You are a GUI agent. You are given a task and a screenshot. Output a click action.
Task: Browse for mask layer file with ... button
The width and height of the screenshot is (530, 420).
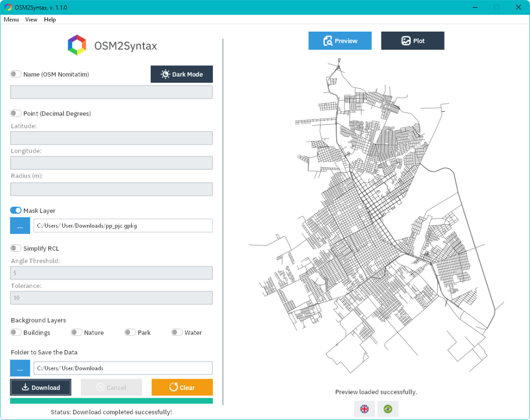[20, 226]
